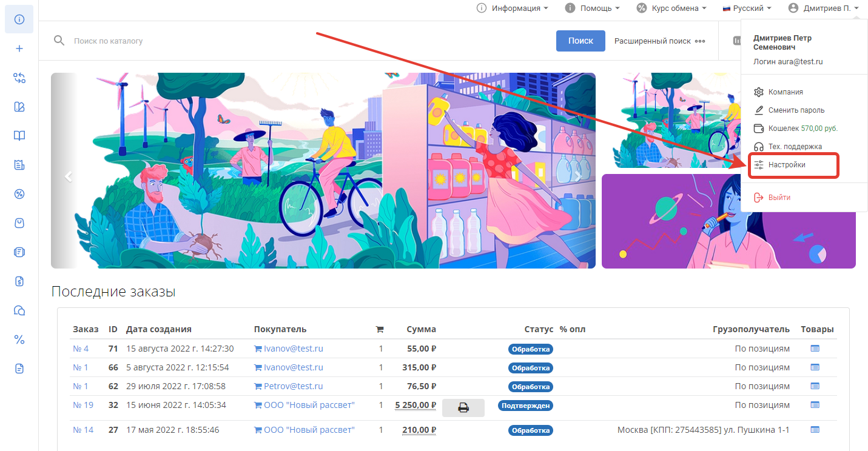
Task: Click the previous slide arrow on the banner
Action: pos(69,176)
